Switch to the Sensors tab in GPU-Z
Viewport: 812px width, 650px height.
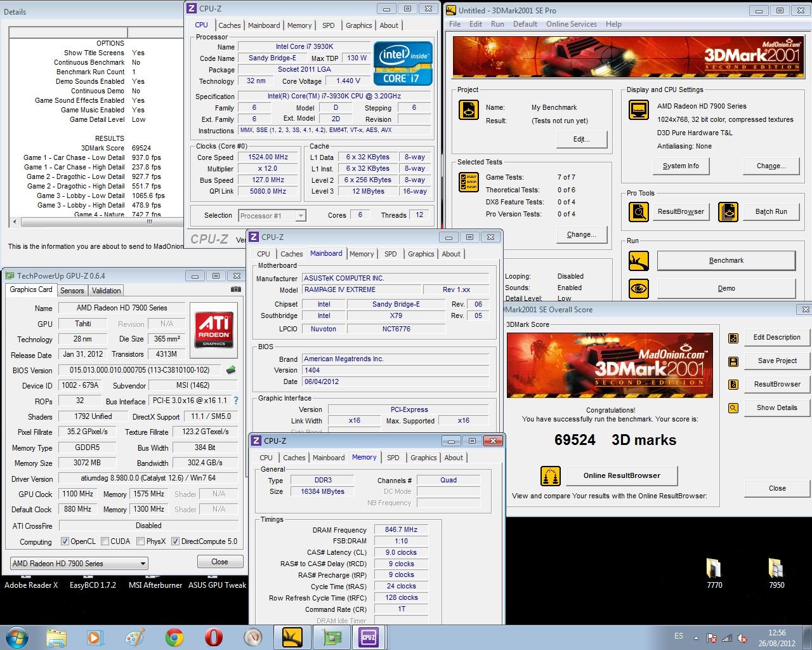click(x=72, y=290)
